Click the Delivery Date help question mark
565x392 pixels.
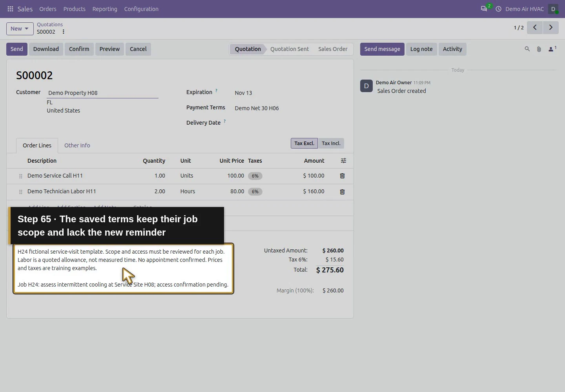coord(224,121)
